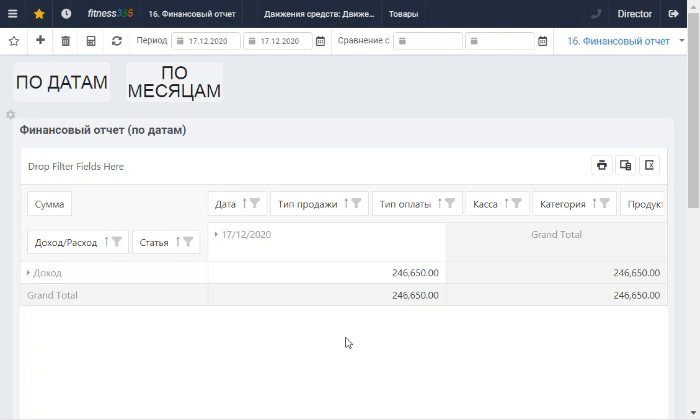Image resolution: width=700 pixels, height=420 pixels.
Task: Click the Финансовый отчет (по датам) title
Action: (x=103, y=130)
